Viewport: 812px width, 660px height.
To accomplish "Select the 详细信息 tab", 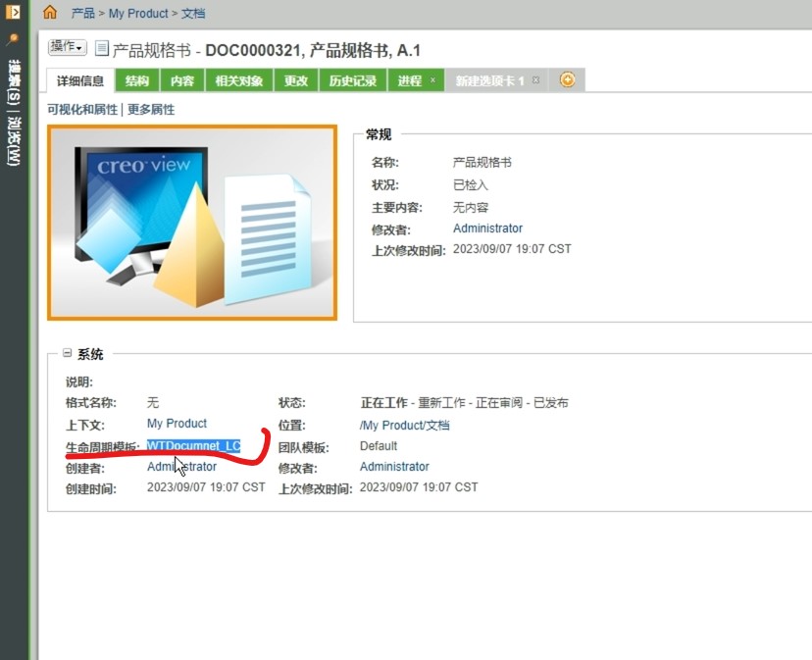I will (x=80, y=80).
